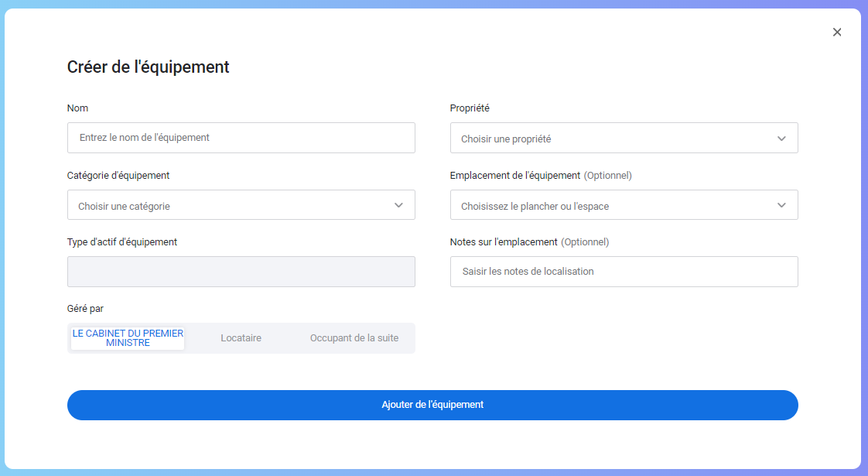Screen dimensions: 868x476
Task: Click the chevron arrow in Emplacement de l'équipement field
Action: [781, 206]
